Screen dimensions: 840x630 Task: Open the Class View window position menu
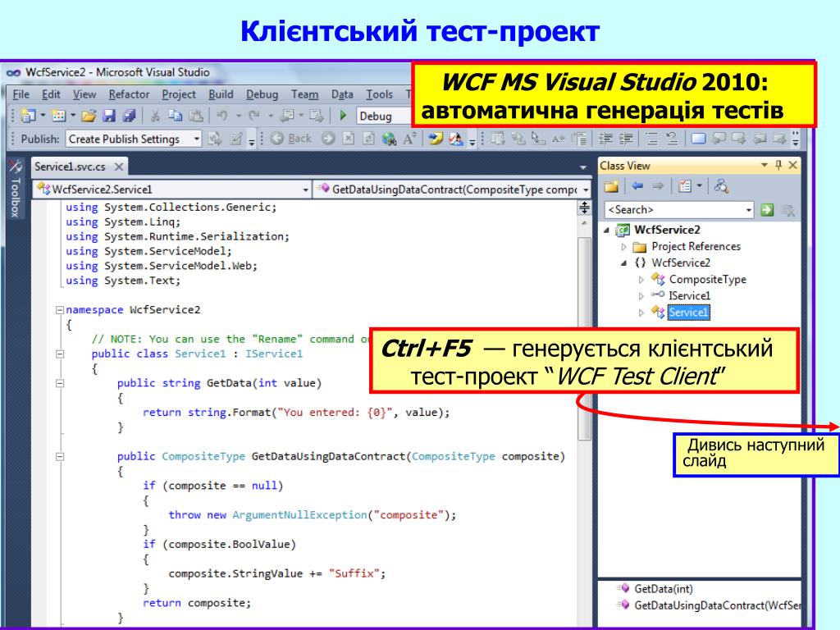[765, 166]
